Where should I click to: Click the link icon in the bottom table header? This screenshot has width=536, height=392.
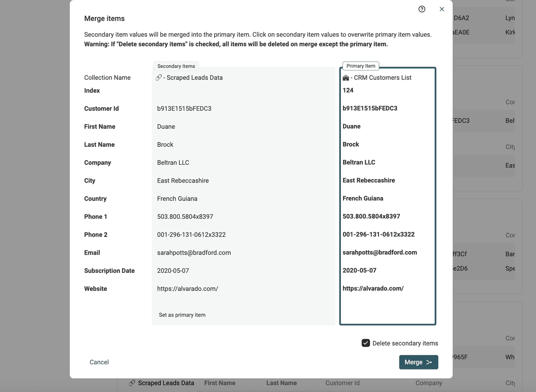click(x=132, y=383)
